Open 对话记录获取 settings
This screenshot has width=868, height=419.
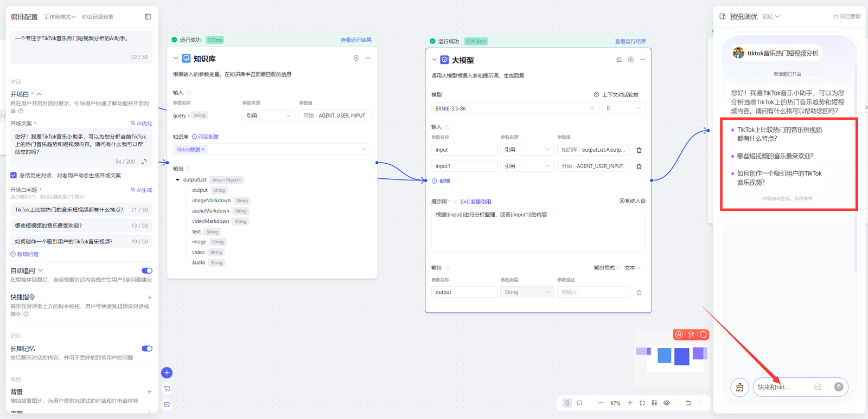[x=98, y=17]
